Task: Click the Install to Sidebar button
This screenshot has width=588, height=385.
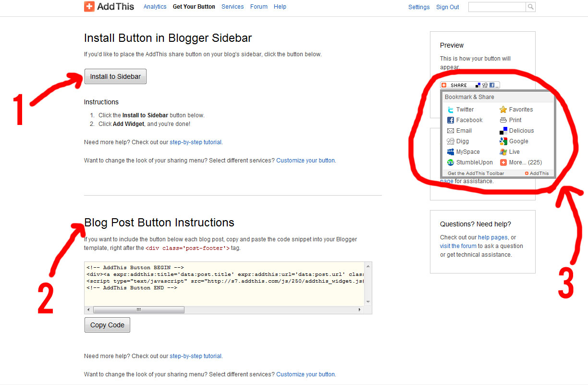Action: (x=115, y=76)
